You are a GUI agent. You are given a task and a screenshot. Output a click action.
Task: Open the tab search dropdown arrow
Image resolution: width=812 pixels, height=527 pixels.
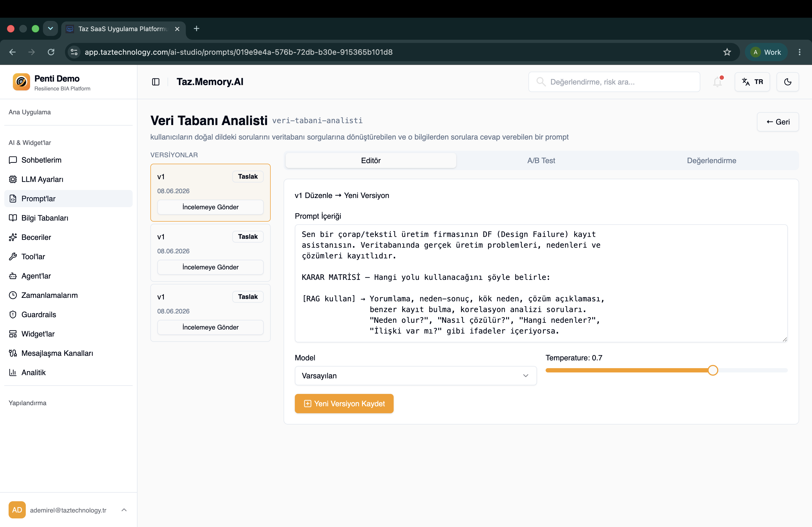click(50, 29)
